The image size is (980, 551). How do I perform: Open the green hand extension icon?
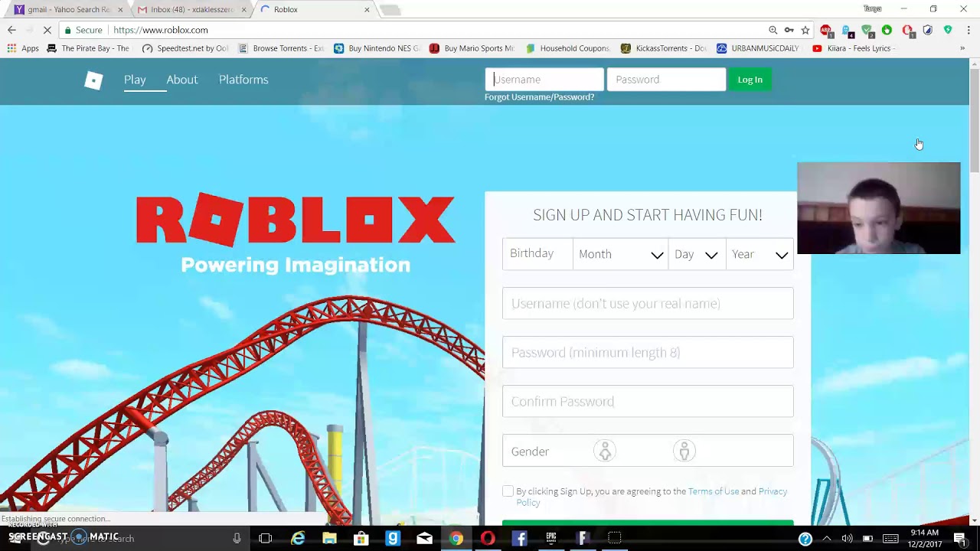point(887,30)
